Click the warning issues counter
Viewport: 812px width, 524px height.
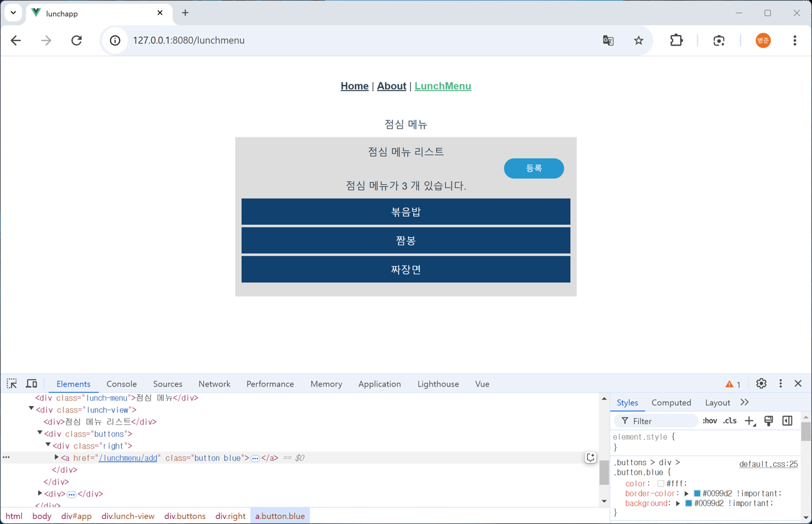point(733,384)
